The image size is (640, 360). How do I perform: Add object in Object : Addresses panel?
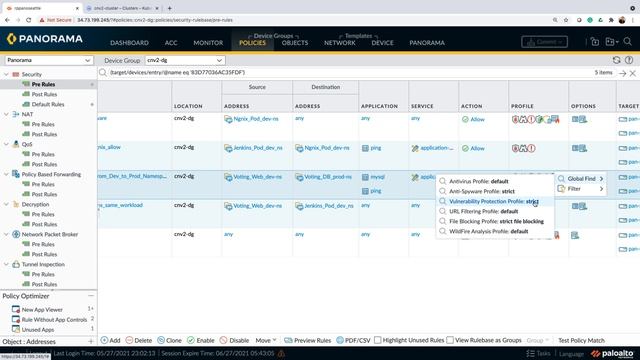pos(91,341)
